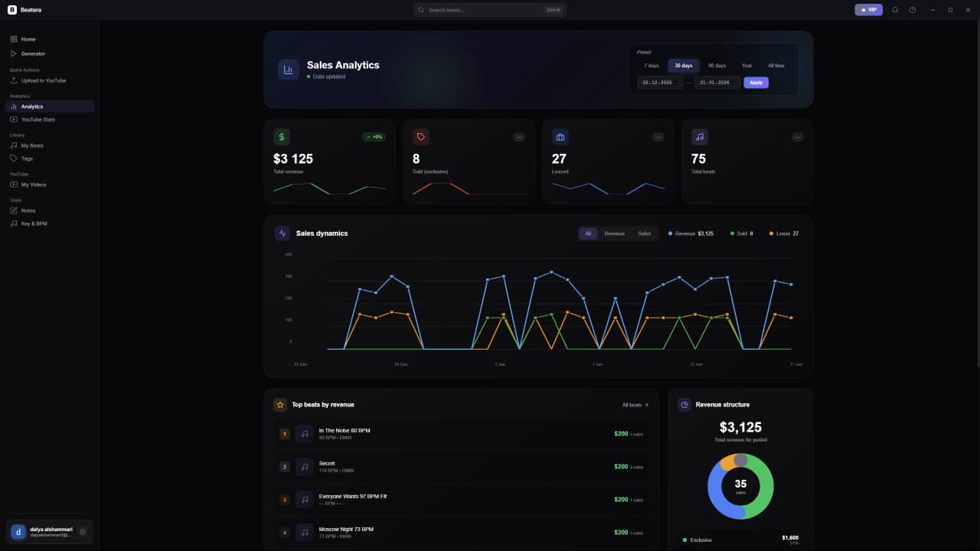This screenshot has height=551, width=980.
Task: Select the Generator tool in sidebar
Action: [x=34, y=54]
